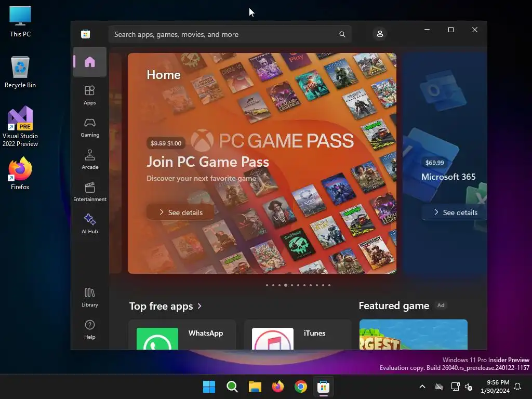The width and height of the screenshot is (532, 399).
Task: Click the $9.99 $1.00 price badge
Action: coord(166,143)
